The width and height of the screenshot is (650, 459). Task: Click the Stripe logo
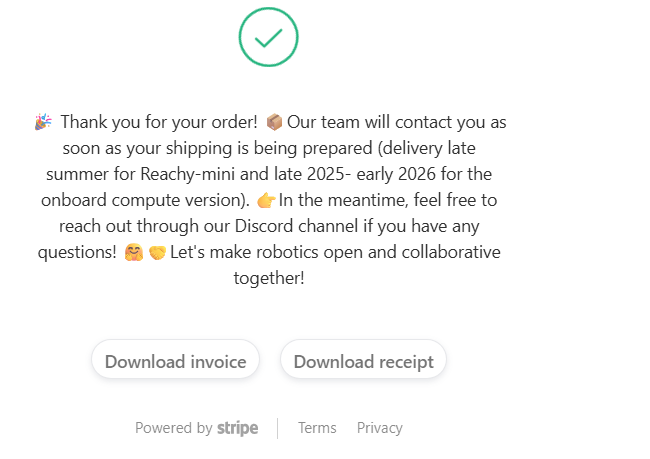(237, 428)
